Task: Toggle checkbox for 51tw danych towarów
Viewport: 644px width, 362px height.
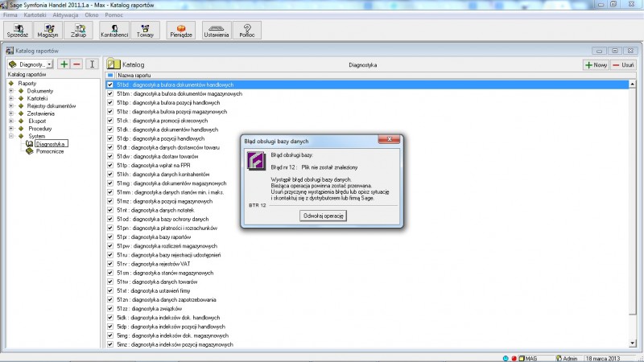Action: 110,282
